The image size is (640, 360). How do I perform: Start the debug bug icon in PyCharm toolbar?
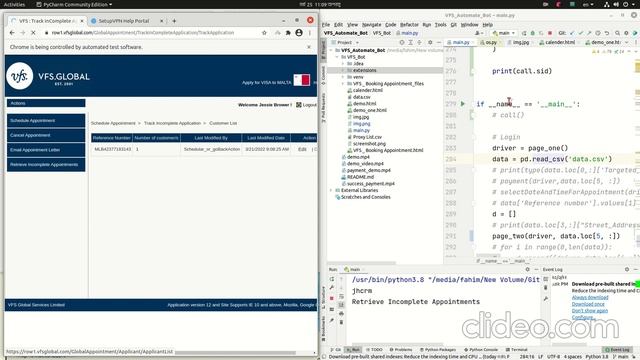532,33
